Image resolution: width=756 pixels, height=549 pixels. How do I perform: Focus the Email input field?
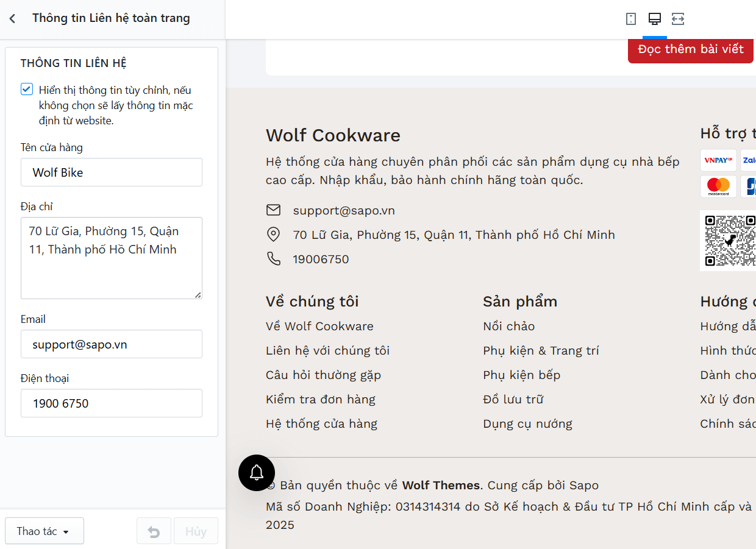tap(112, 344)
